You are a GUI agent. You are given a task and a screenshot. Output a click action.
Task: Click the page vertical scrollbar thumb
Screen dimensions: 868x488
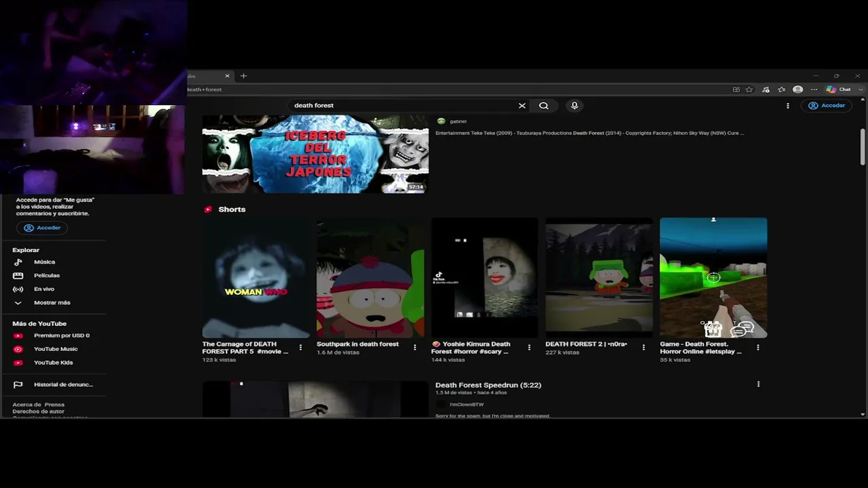tap(863, 146)
